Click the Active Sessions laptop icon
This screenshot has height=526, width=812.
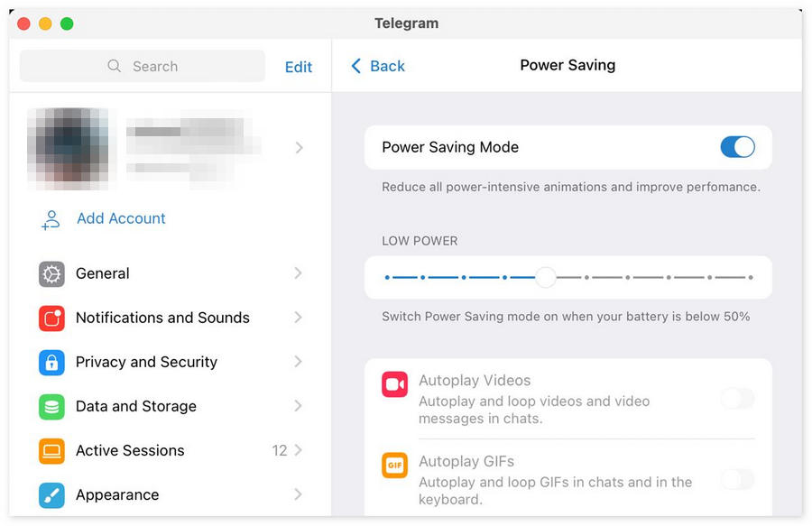click(x=51, y=451)
